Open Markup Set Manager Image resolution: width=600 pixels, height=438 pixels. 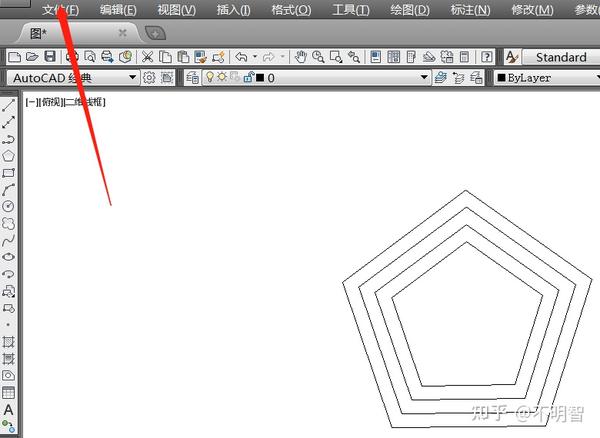pos(447,57)
